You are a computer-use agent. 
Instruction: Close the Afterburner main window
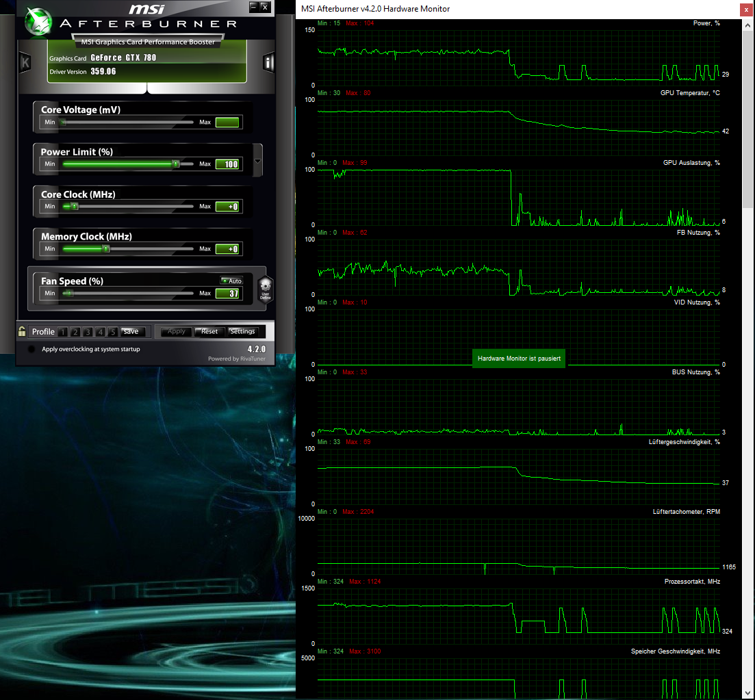265,7
